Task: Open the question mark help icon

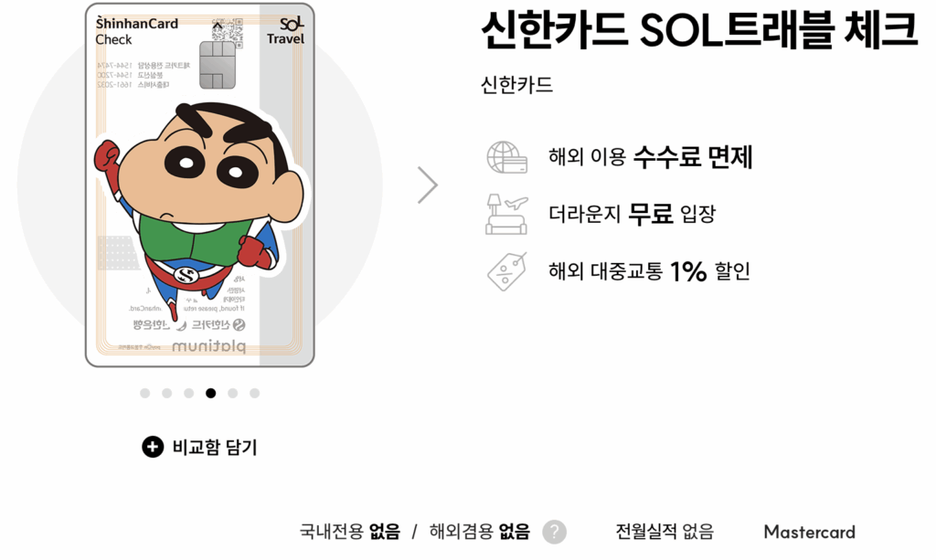Action: click(554, 532)
